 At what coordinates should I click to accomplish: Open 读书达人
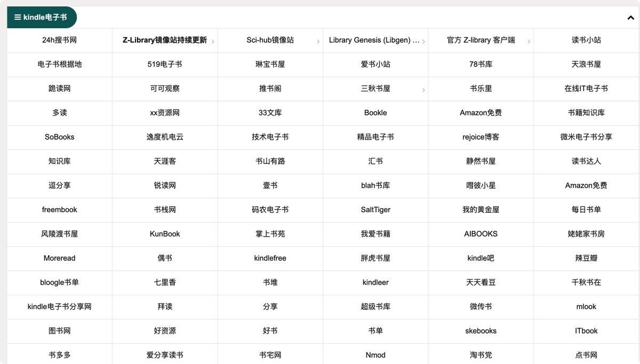tap(586, 161)
